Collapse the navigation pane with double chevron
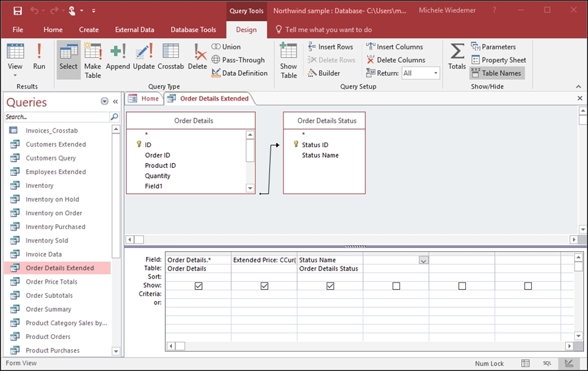 [x=115, y=101]
